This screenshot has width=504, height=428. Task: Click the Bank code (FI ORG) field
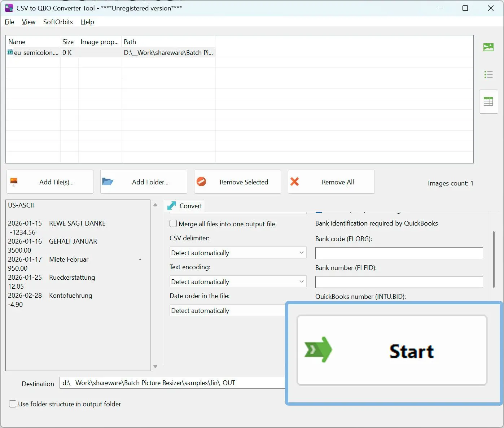399,253
